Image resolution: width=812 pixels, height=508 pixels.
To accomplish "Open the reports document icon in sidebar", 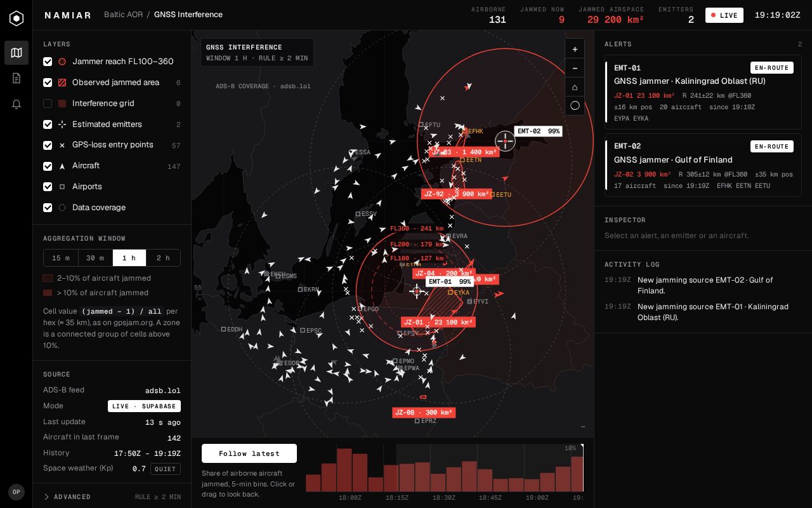I will 16,78.
